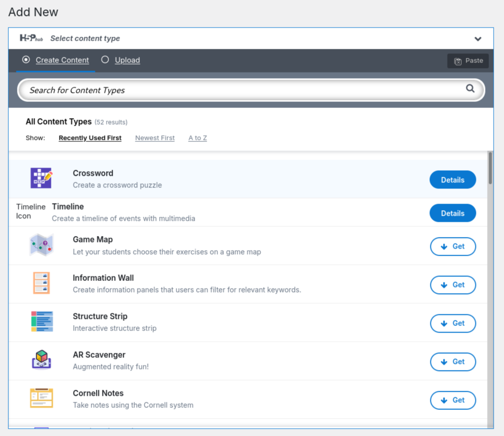Click the Cornell Notes icon

tap(41, 399)
